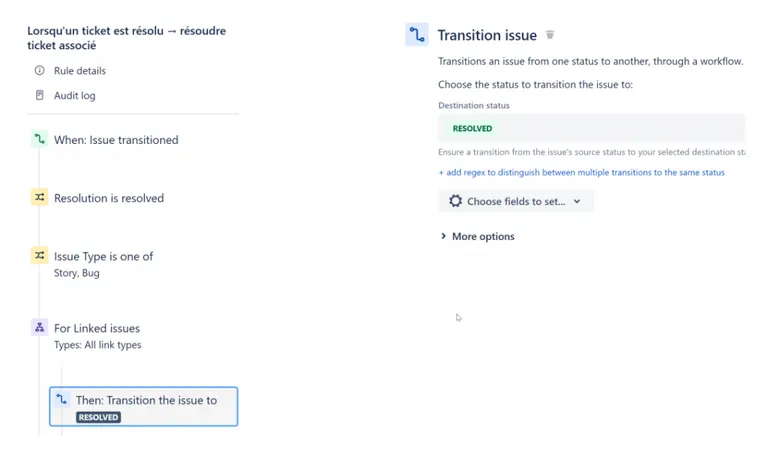Image resolution: width=768 pixels, height=458 pixels.
Task: Click the Transition issue branch icon
Action: click(x=417, y=35)
